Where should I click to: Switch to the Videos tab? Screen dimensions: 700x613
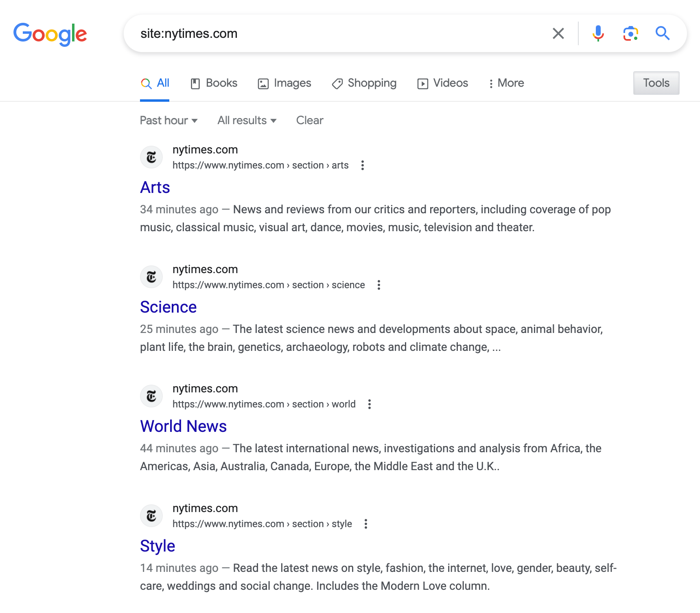coord(442,83)
